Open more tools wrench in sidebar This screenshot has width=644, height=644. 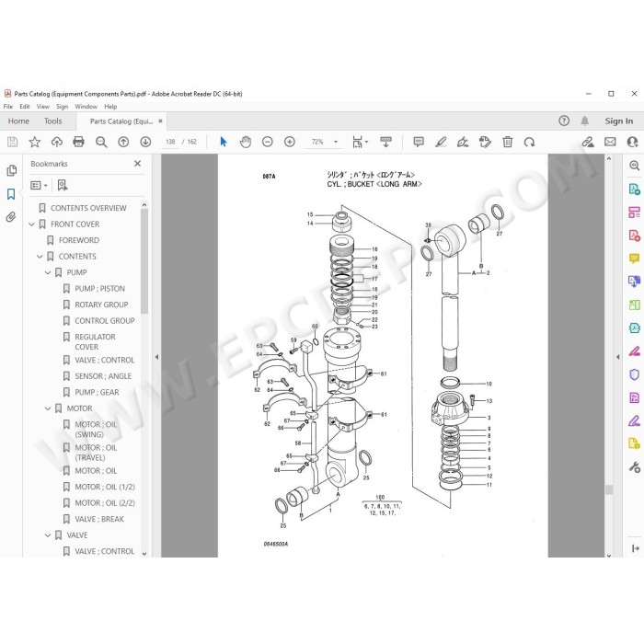pos(634,467)
